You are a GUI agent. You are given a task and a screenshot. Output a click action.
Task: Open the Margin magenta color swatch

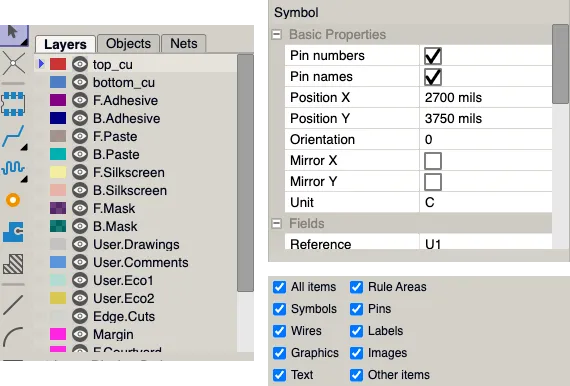tap(58, 334)
